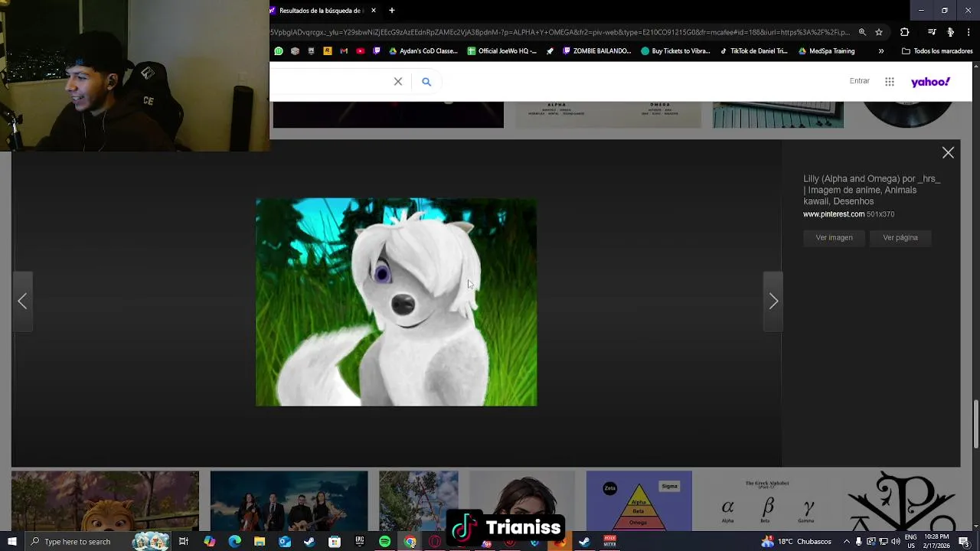Open the 10:28 PM clock and calendar
This screenshot has width=980, height=551.
coord(937,542)
